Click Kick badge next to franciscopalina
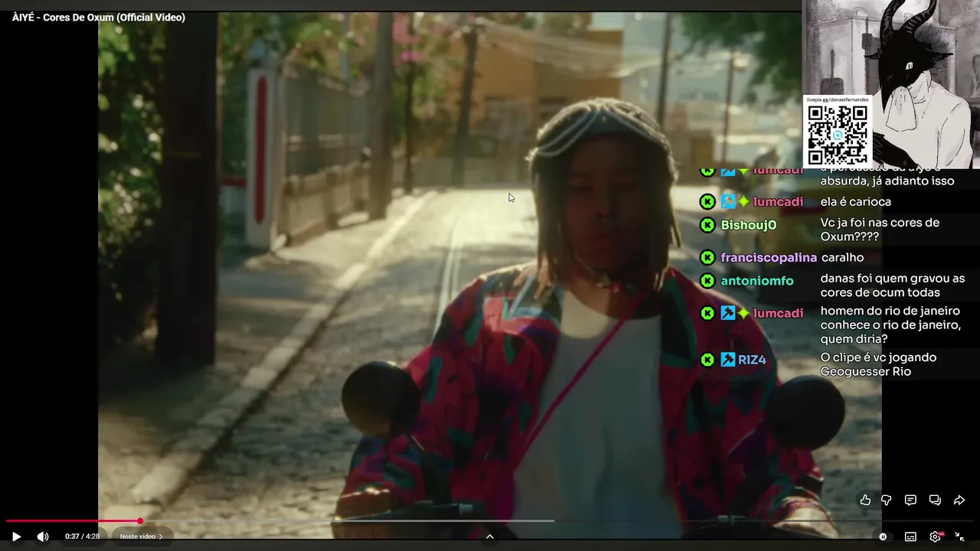980x551 pixels. click(707, 257)
